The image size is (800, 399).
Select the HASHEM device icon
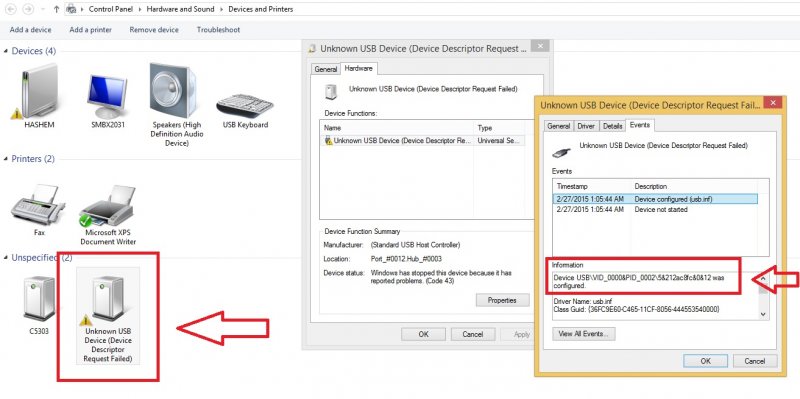tap(39, 92)
